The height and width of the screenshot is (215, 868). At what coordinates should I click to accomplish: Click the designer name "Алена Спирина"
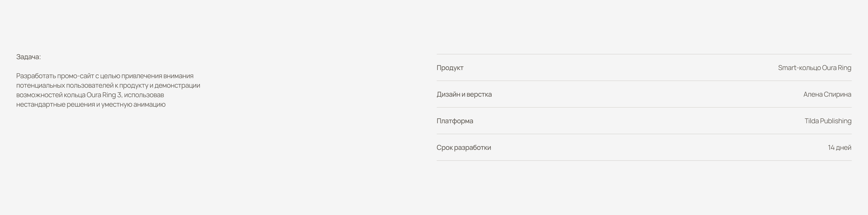tap(827, 94)
